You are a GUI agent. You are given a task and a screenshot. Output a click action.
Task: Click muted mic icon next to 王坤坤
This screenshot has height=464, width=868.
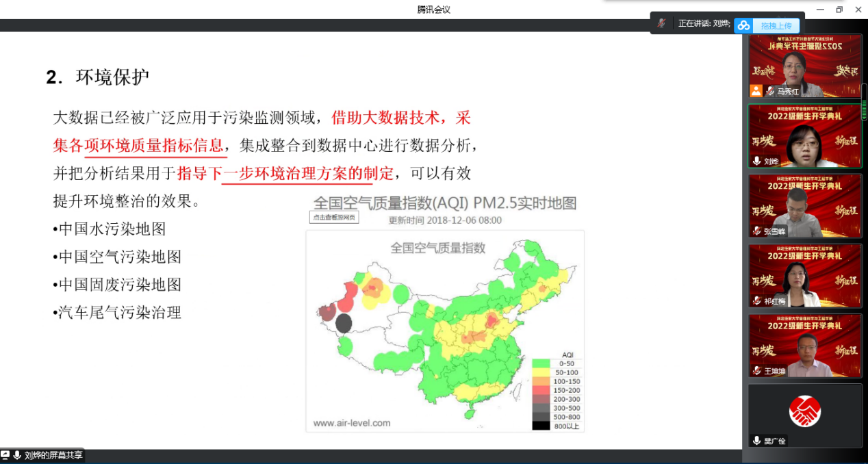[756, 371]
